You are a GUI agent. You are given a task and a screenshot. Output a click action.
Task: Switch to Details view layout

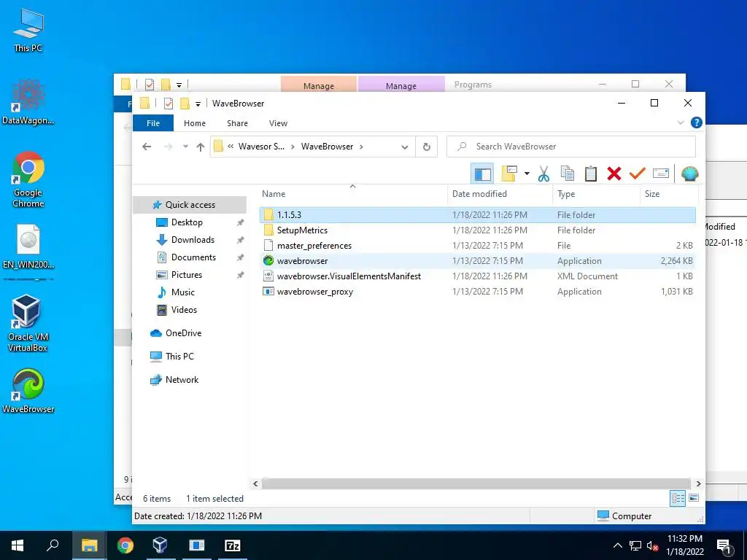678,498
